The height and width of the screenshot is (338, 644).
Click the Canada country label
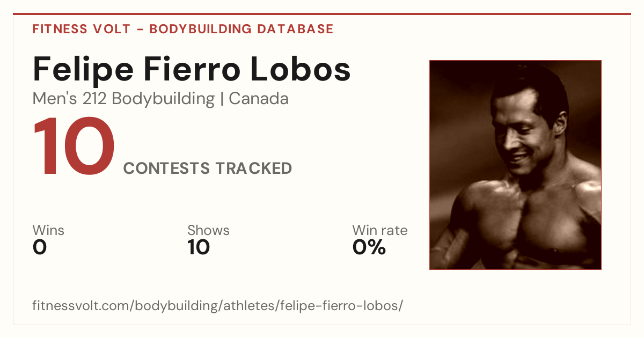259,99
